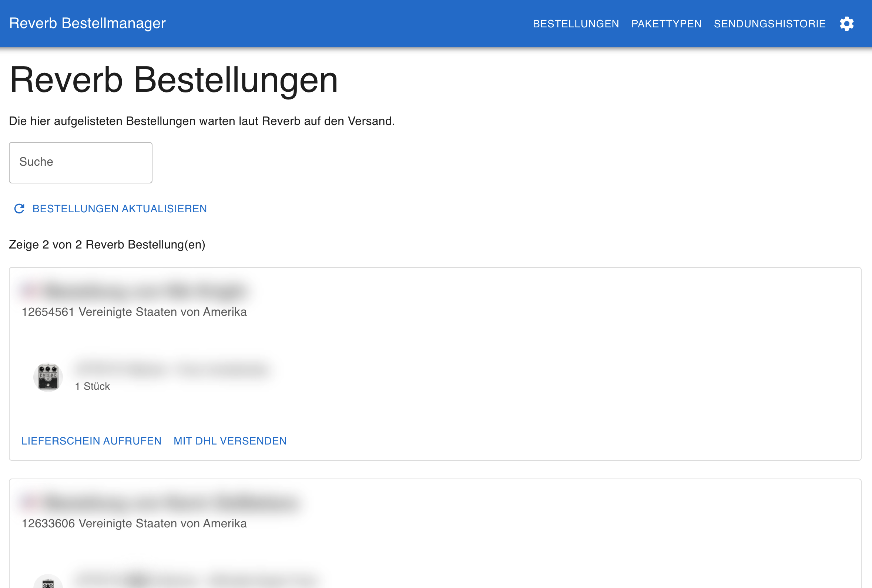The width and height of the screenshot is (872, 588).
Task: Select order number 12654561 text
Action: (48, 312)
